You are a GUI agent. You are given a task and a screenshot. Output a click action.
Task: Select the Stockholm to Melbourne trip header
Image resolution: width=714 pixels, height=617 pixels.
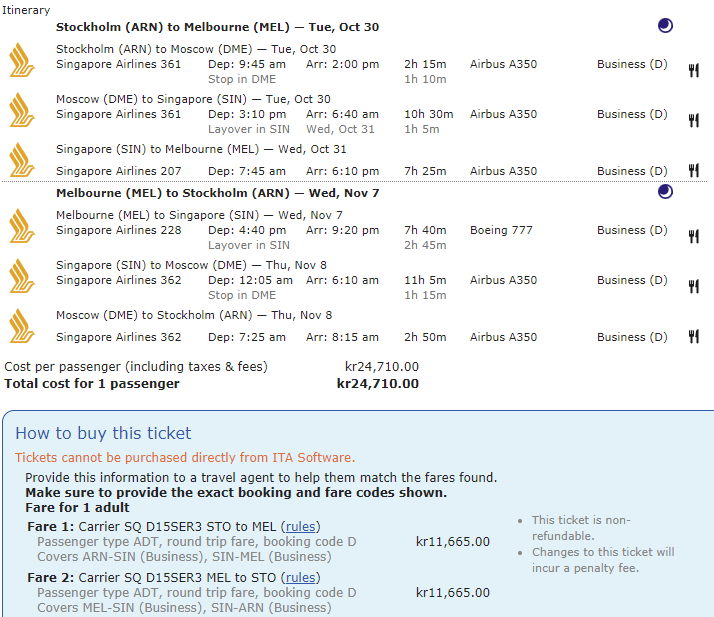pyautogui.click(x=217, y=27)
